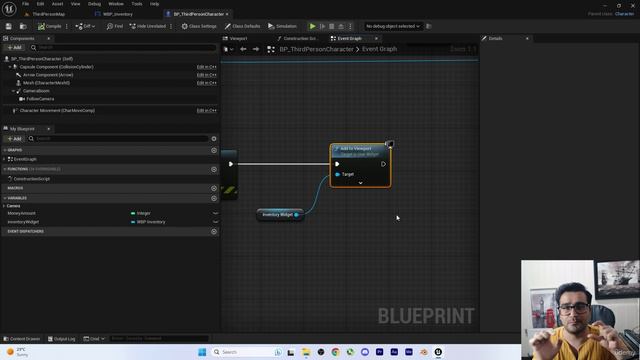
Task: Click the WBP Inventory type pill of InventoryWidget
Action: coord(148,222)
